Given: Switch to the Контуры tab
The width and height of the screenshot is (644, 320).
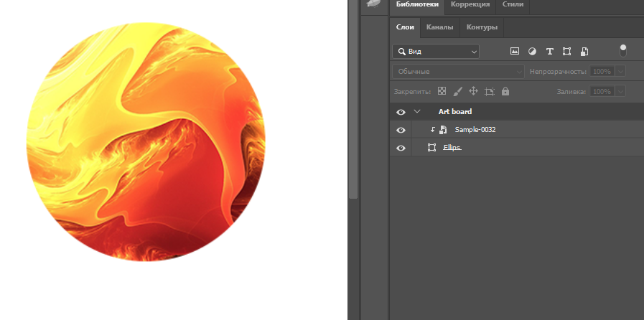Looking at the screenshot, I should [482, 27].
